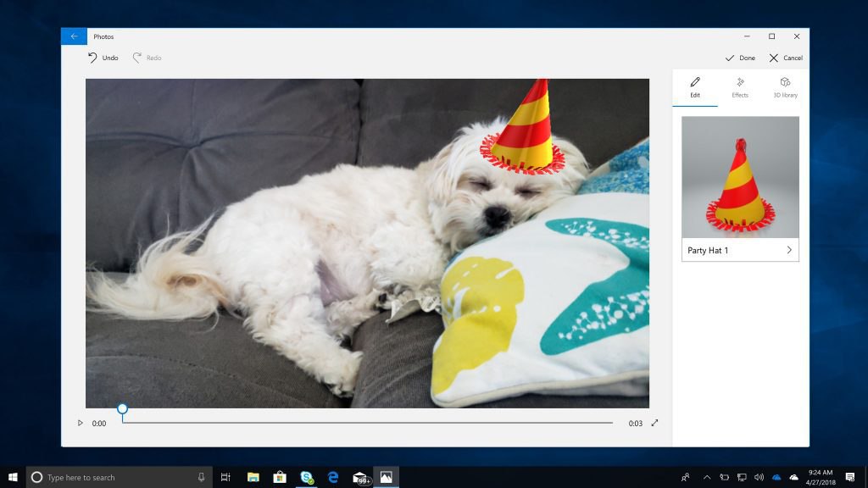Click the greyed-out Redo button
Screen dimensions: 868x488
147,58
